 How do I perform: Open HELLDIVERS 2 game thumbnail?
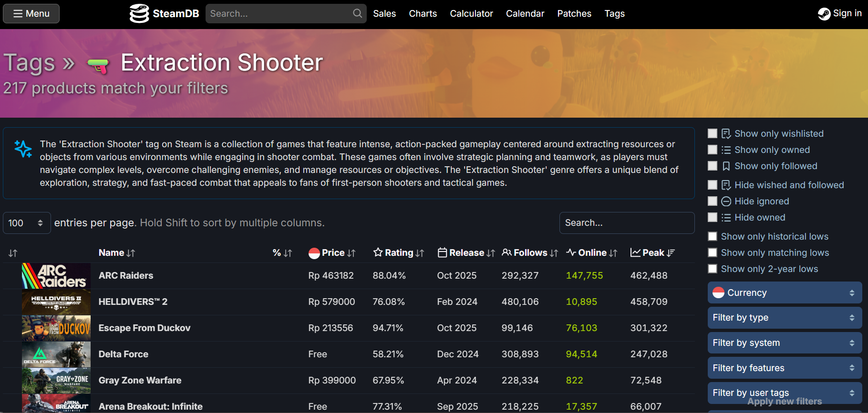tap(56, 302)
